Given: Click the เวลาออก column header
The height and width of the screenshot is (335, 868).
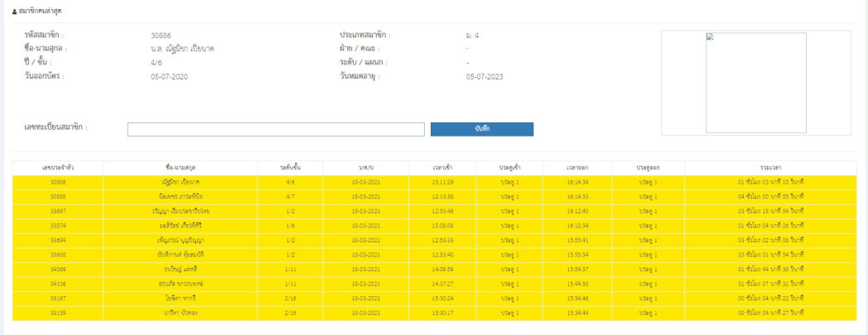Looking at the screenshot, I should coord(579,167).
